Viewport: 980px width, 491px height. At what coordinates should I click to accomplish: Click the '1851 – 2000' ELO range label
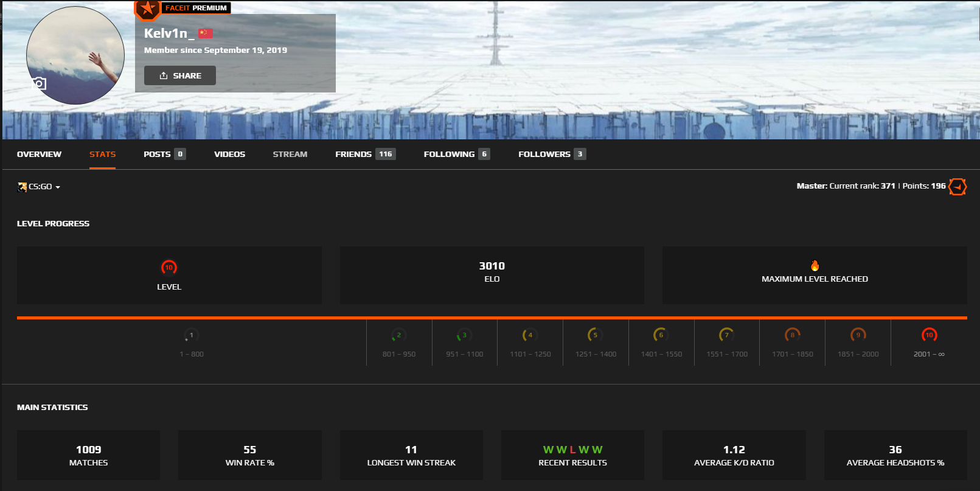[x=858, y=354]
